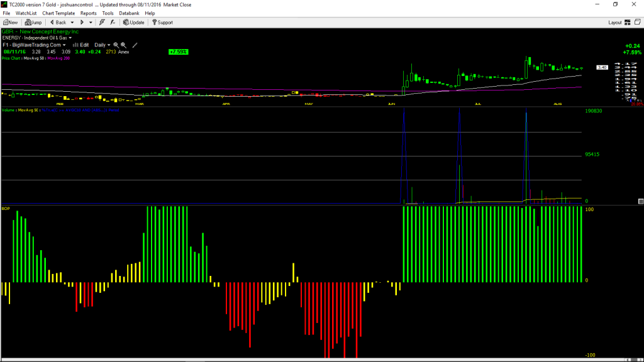Click the 3.40 current price marker
The width and height of the screenshot is (644, 362).
click(x=602, y=67)
